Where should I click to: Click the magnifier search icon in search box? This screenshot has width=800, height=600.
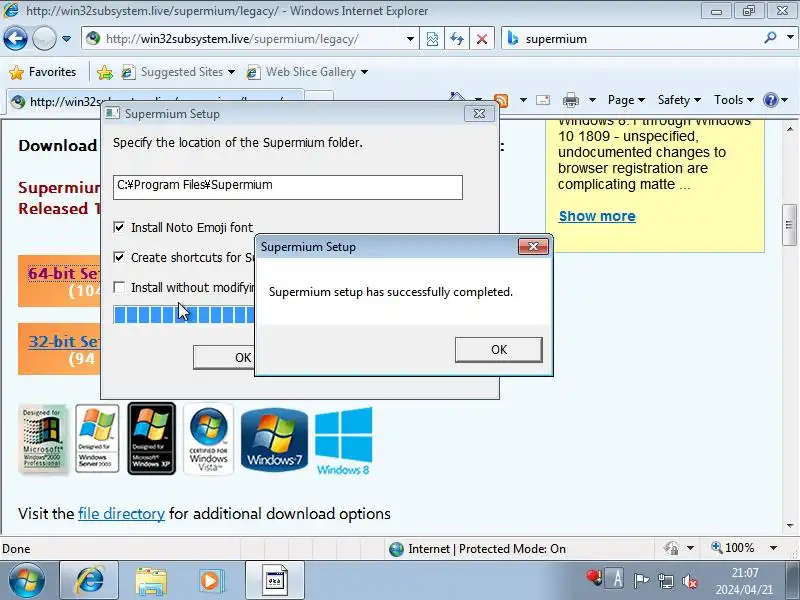(770, 38)
